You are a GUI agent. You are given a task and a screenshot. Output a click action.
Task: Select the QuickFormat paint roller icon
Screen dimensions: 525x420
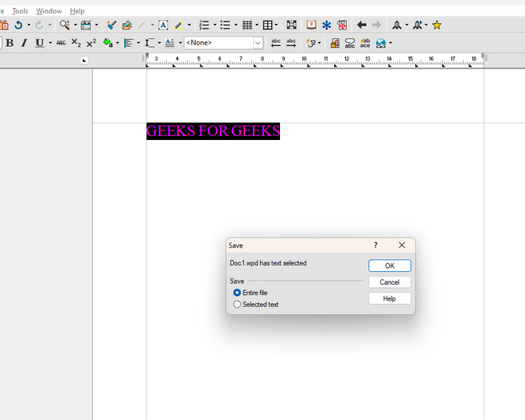(111, 25)
